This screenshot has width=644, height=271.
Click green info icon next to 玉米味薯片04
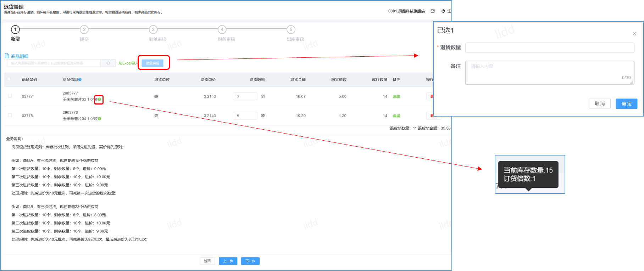tap(100, 119)
